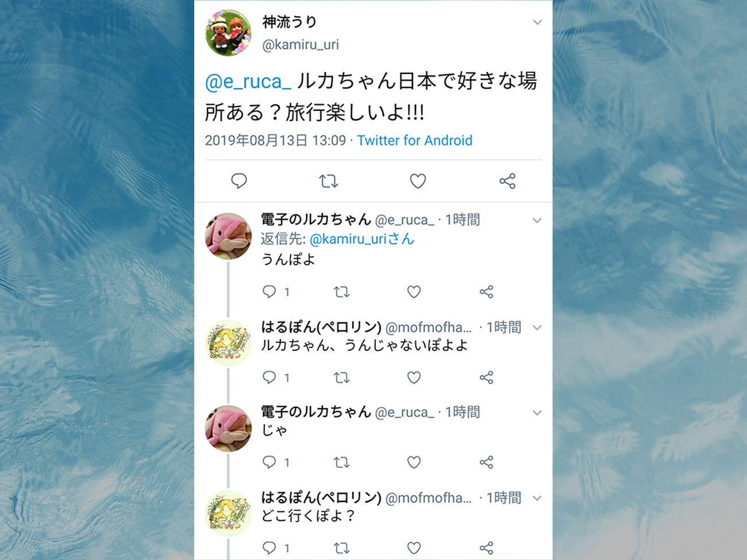Share the reply ルカちゃん、うんじゃないぽよよ
This screenshot has width=747, height=560.
click(487, 377)
